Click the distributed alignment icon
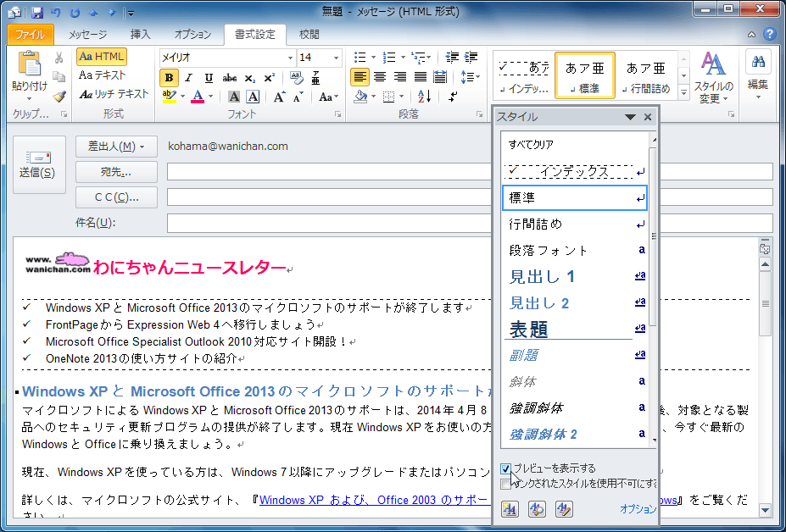Image resolution: width=786 pixels, height=532 pixels. (x=440, y=77)
